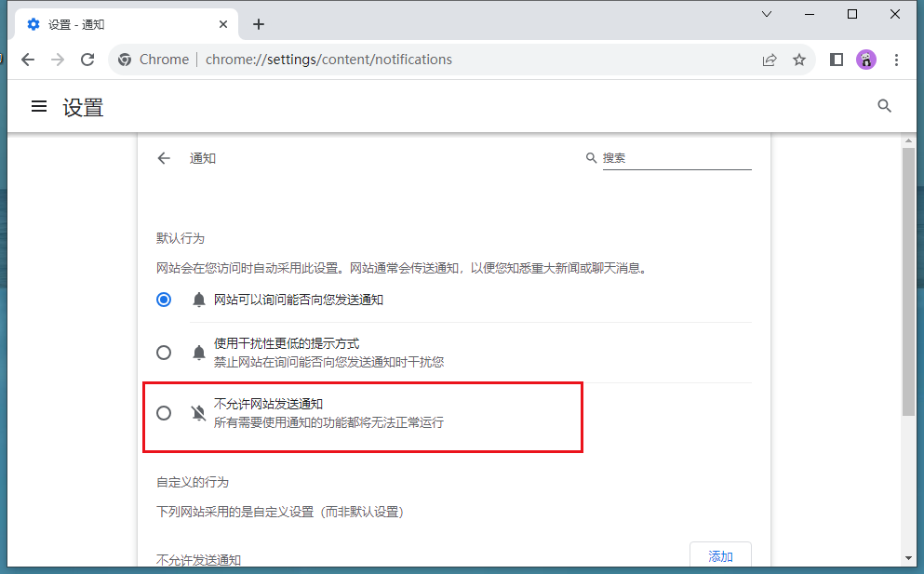Click the bell icon beside 使用干扰性更低的提示方式
The height and width of the screenshot is (574, 924).
tap(198, 353)
